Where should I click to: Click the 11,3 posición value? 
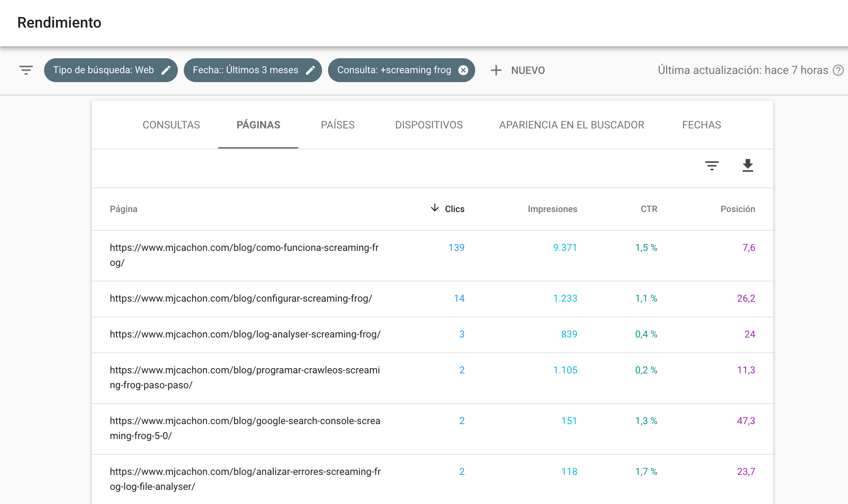746,370
